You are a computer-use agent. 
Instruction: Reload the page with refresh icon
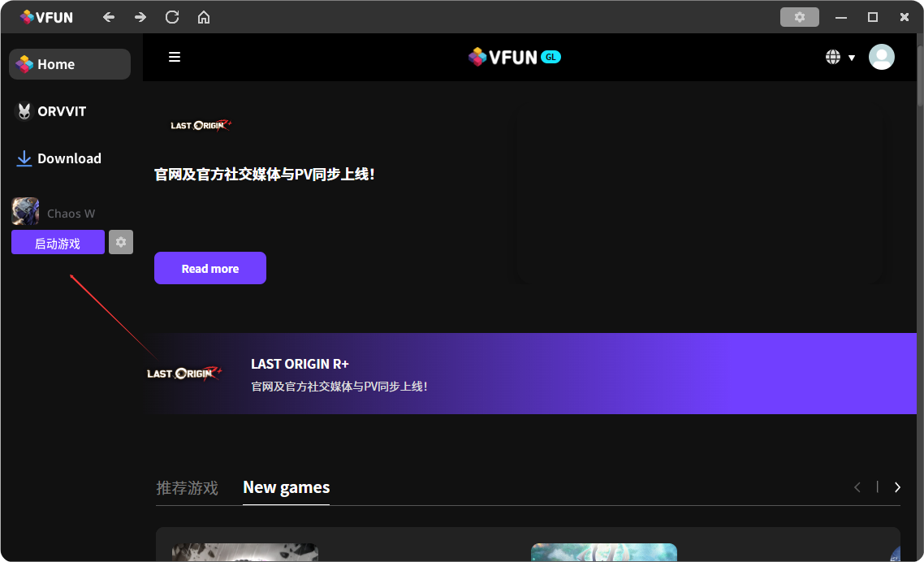tap(172, 17)
